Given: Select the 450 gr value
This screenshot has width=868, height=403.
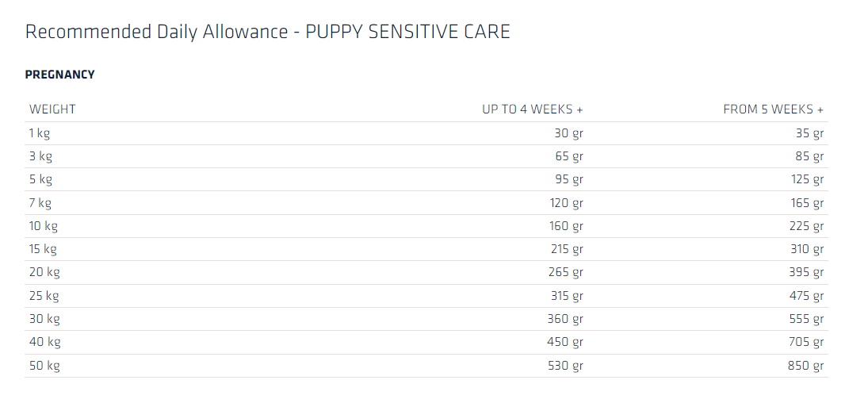Looking at the screenshot, I should 566,342.
